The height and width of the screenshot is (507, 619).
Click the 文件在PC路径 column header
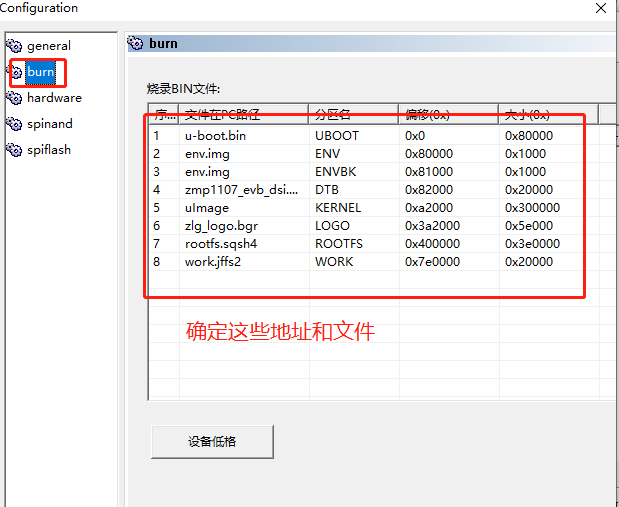[x=244, y=114]
